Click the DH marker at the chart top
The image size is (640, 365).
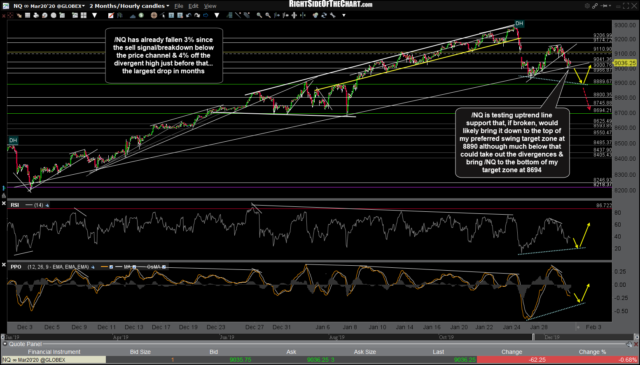click(x=519, y=24)
